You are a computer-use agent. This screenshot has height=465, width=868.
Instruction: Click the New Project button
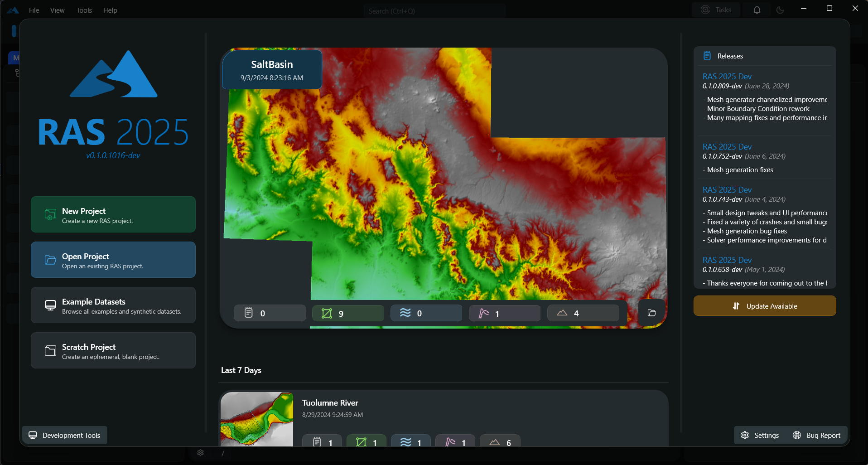113,214
